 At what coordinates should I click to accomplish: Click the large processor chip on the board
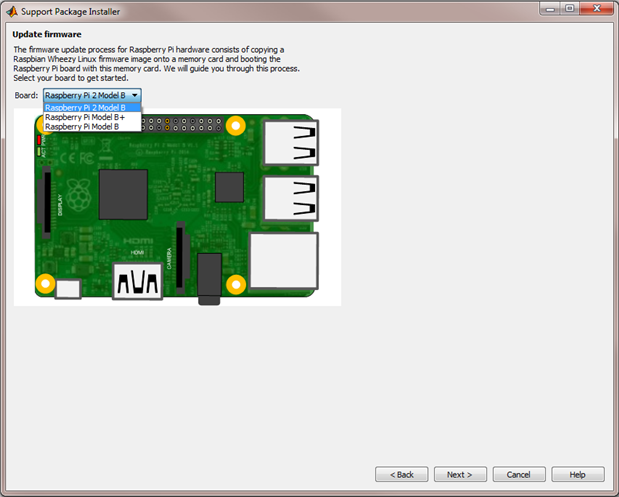pyautogui.click(x=123, y=194)
